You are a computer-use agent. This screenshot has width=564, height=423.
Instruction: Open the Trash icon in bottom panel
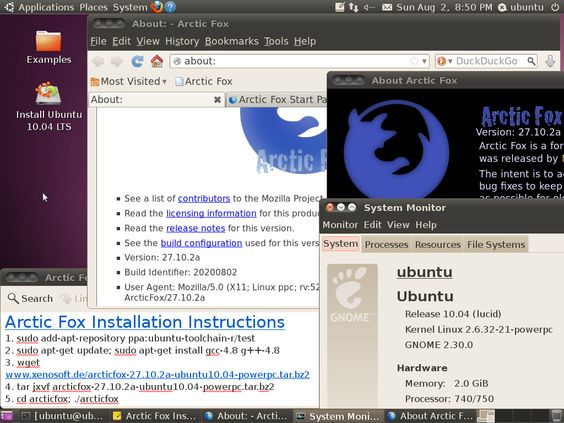[556, 416]
